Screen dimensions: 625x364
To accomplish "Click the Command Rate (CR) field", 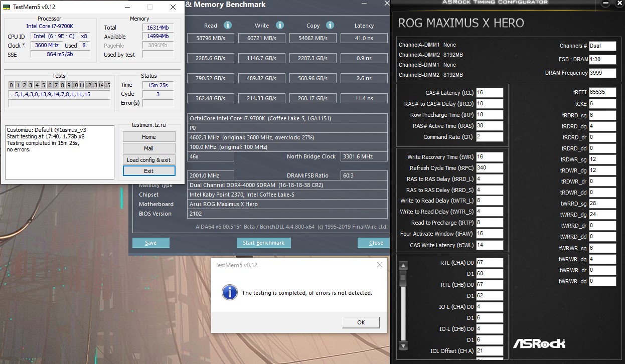I will coord(490,137).
